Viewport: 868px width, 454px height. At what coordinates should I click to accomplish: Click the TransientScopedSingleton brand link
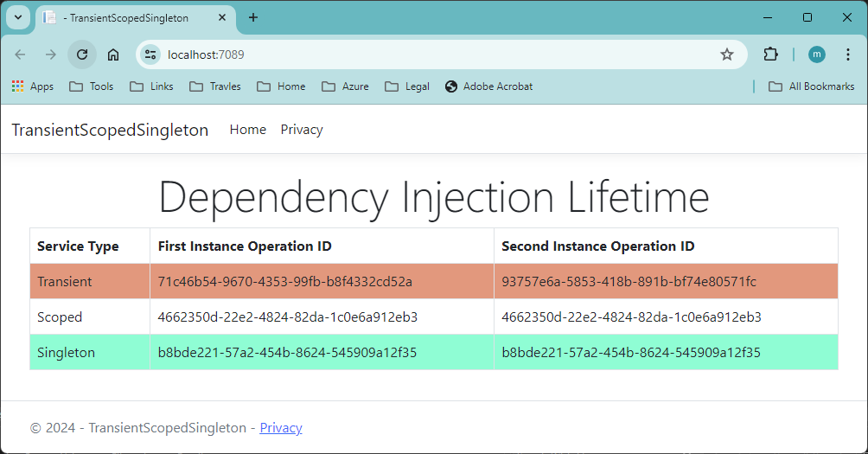110,130
